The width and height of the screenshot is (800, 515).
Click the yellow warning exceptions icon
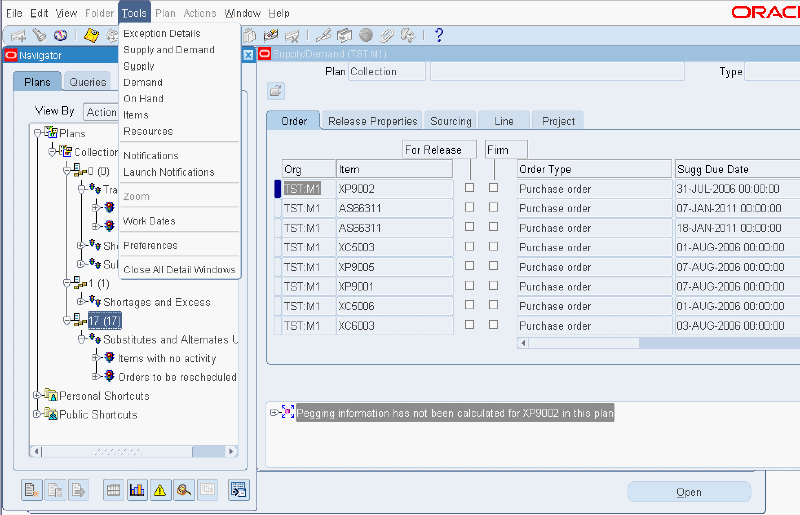pyautogui.click(x=160, y=491)
